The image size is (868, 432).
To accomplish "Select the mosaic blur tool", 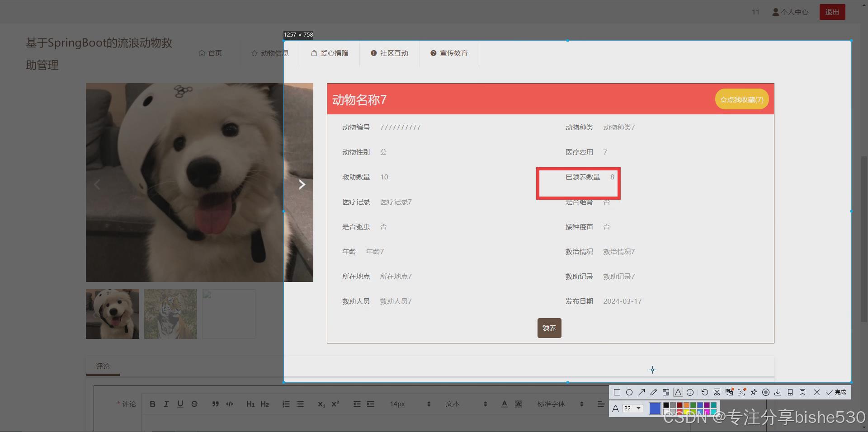I will click(x=665, y=392).
